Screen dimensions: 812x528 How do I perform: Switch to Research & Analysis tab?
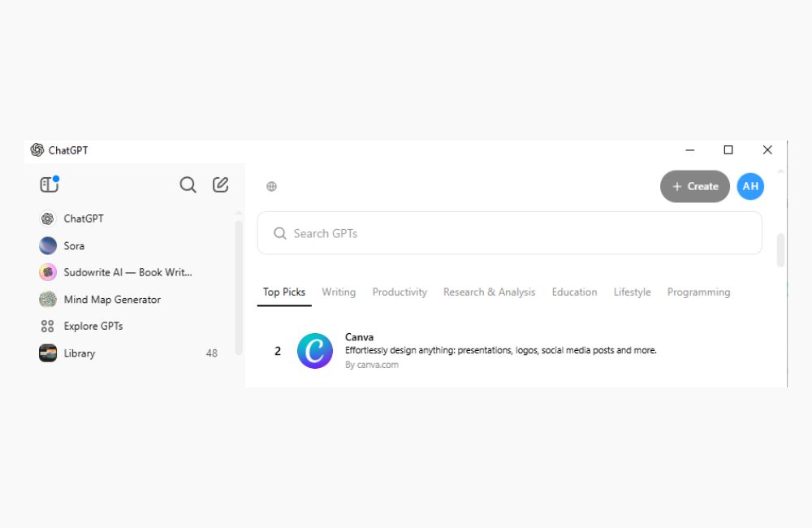click(490, 292)
